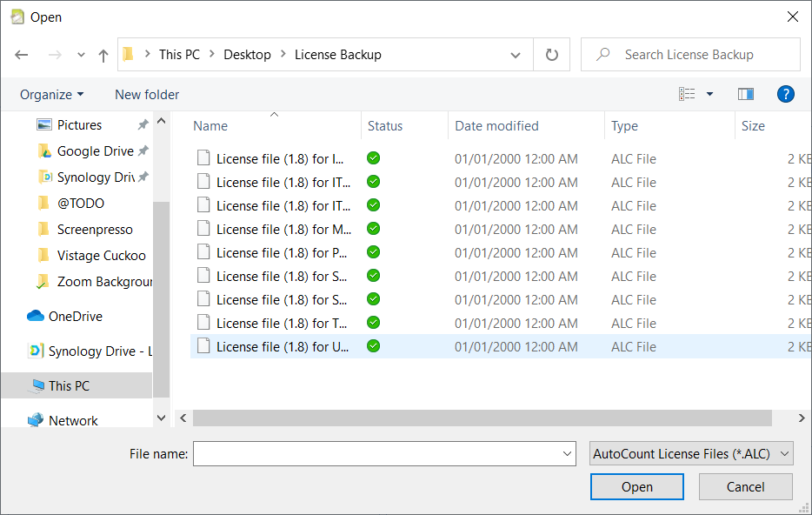This screenshot has height=515, width=812.
Task: Go up one folder level
Action: (x=103, y=55)
